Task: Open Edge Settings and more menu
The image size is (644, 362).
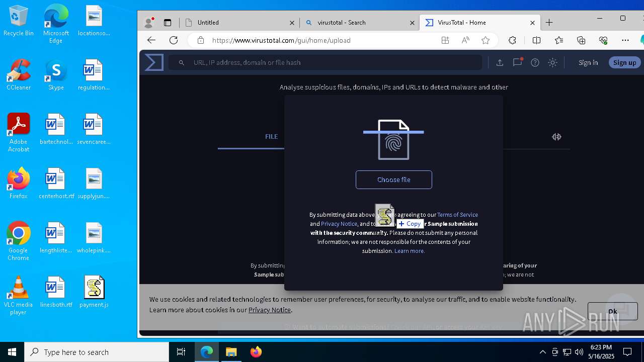Action: point(625,40)
